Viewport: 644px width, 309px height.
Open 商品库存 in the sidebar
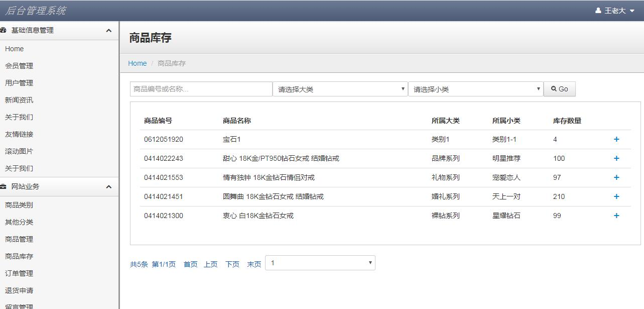coord(19,256)
